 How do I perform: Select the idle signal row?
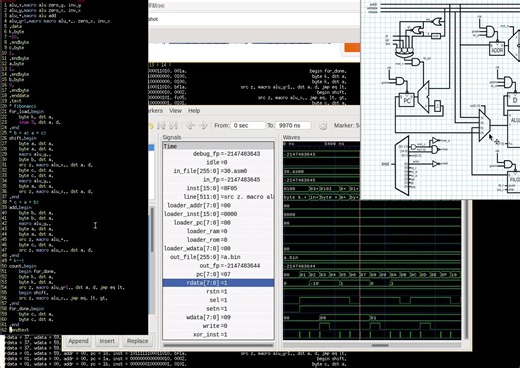click(218, 162)
